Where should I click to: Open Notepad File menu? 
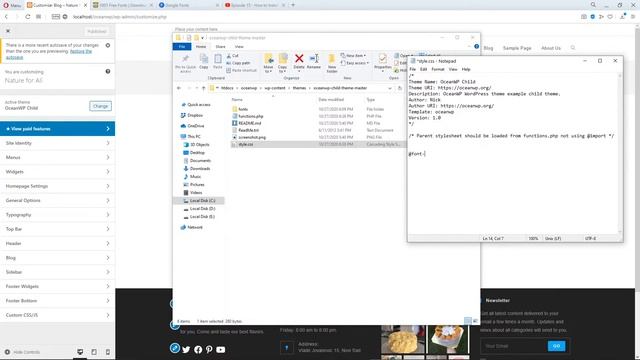coord(413,69)
